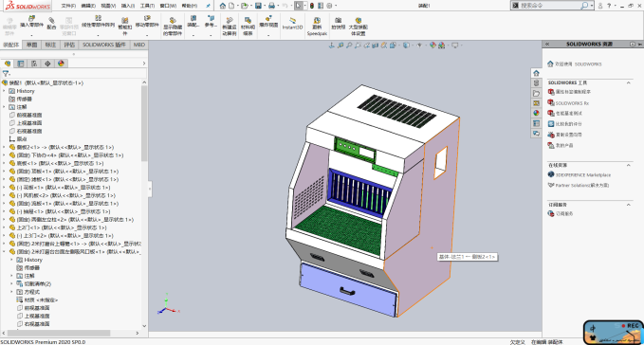The height and width of the screenshot is (345, 644).
Task: Click the feature tree vertical scrollbar
Action: 144,123
